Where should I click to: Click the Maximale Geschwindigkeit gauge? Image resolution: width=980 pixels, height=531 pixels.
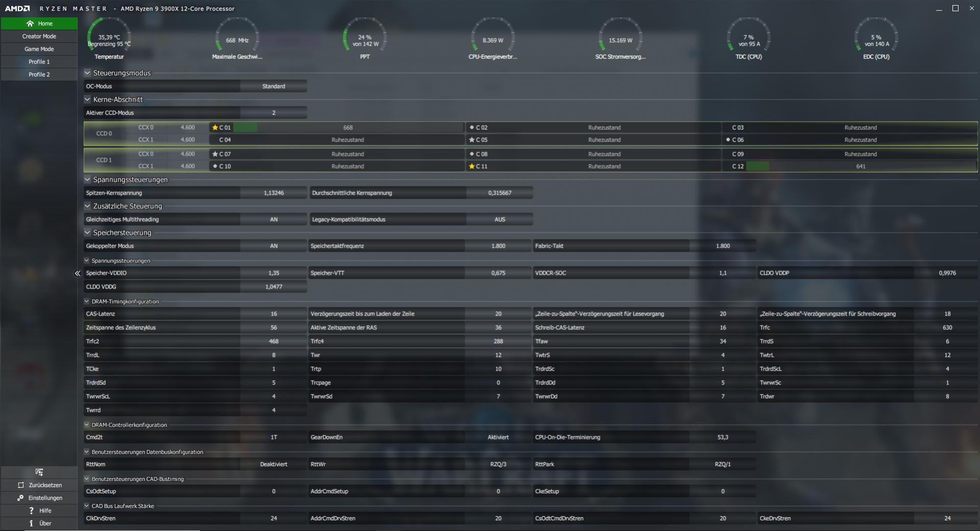(x=237, y=38)
